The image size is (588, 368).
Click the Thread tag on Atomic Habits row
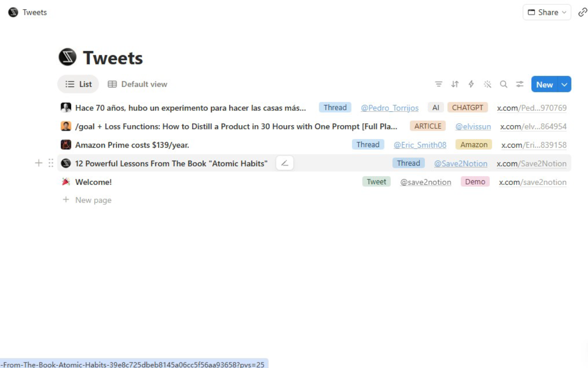[x=408, y=163]
